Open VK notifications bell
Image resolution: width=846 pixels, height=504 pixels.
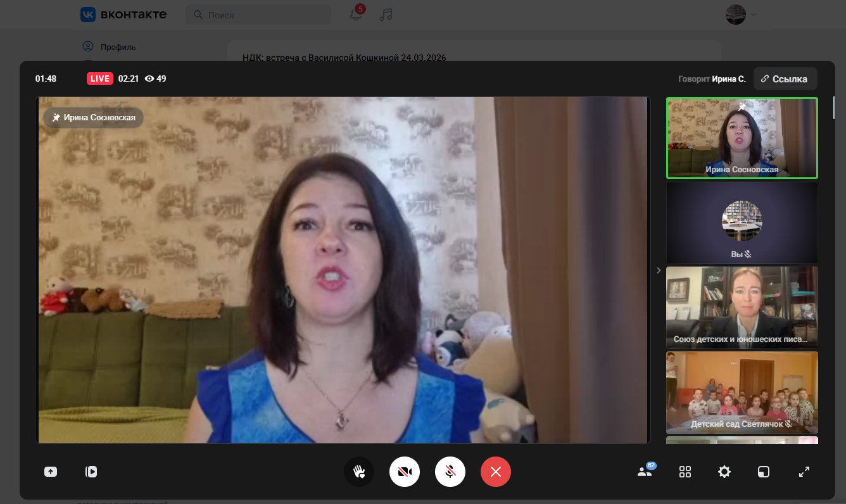tap(357, 15)
